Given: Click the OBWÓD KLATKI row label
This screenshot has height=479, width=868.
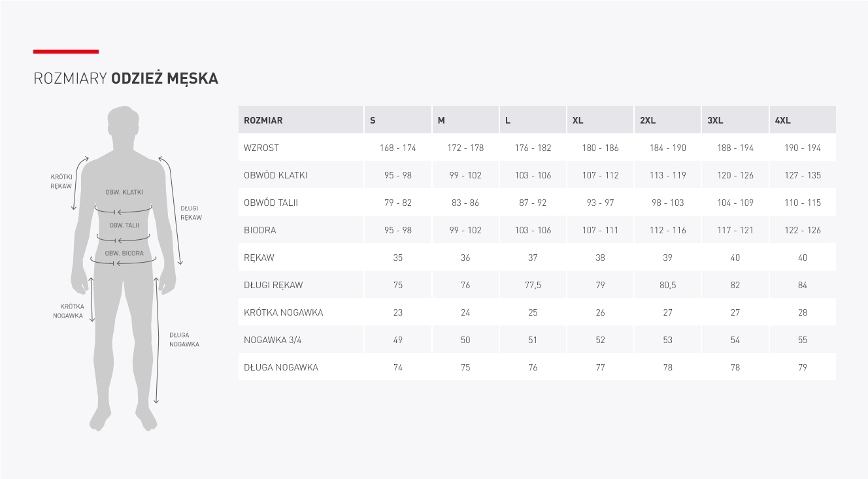Looking at the screenshot, I should [x=275, y=175].
